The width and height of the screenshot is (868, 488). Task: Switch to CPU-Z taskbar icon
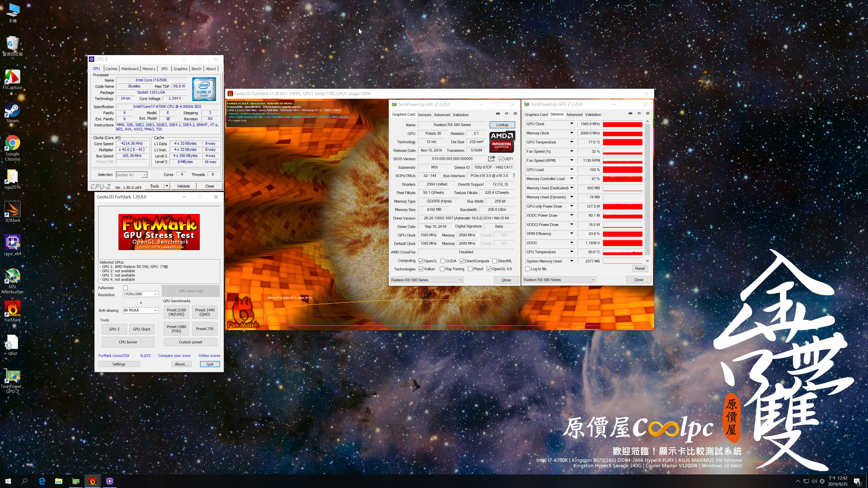tap(109, 481)
